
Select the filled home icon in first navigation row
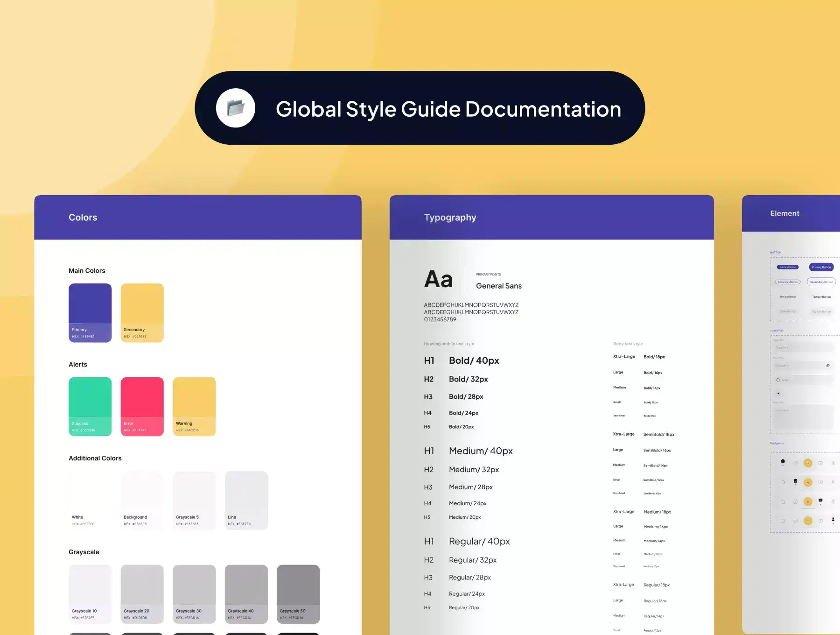click(783, 462)
